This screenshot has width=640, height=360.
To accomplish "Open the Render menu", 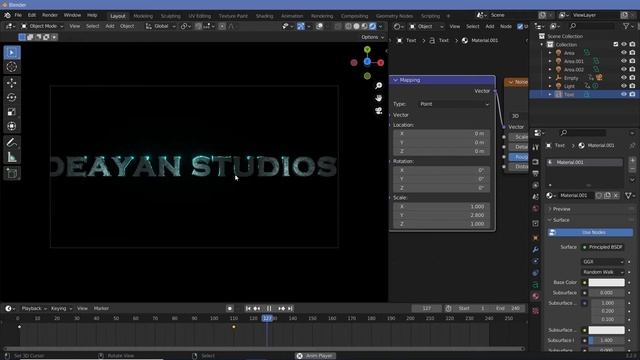I will (50, 15).
